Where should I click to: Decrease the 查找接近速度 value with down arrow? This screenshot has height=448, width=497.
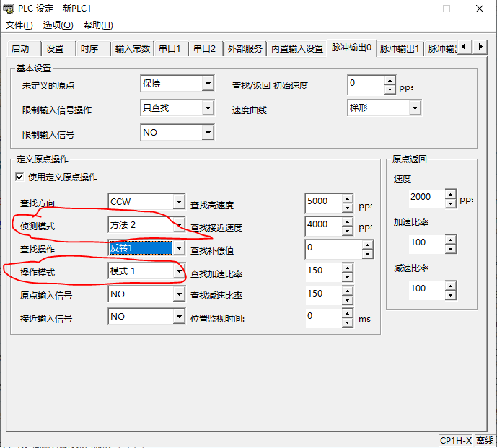(347, 229)
